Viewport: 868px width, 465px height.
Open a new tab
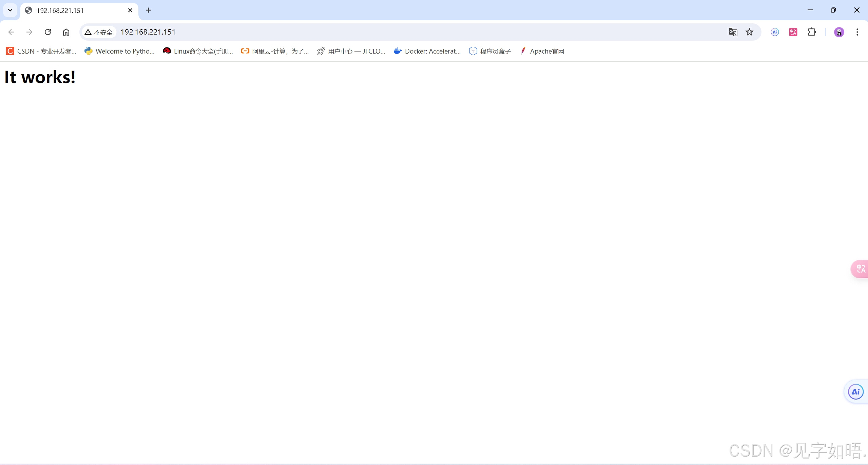pyautogui.click(x=149, y=10)
